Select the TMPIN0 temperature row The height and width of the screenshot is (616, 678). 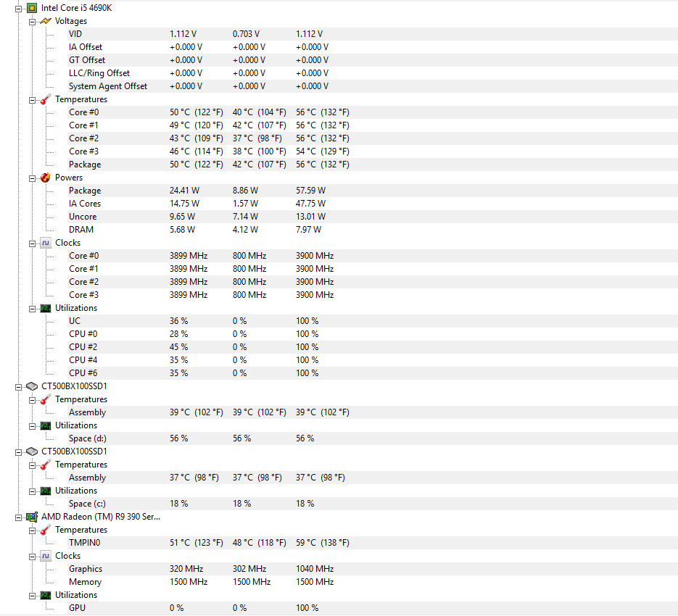point(372,543)
